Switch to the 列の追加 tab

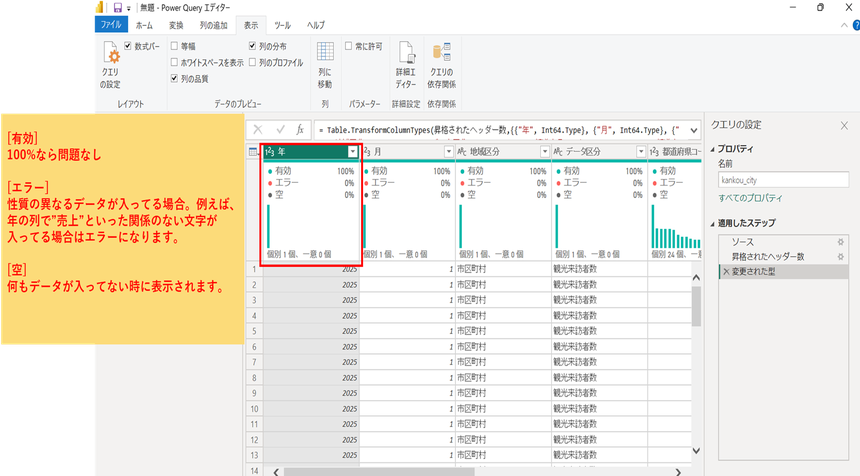point(213,25)
